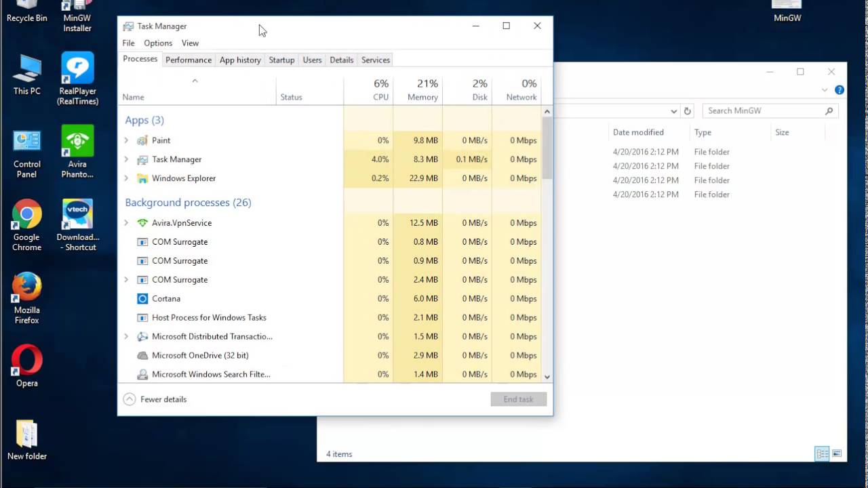Open the View menu

pyautogui.click(x=190, y=43)
